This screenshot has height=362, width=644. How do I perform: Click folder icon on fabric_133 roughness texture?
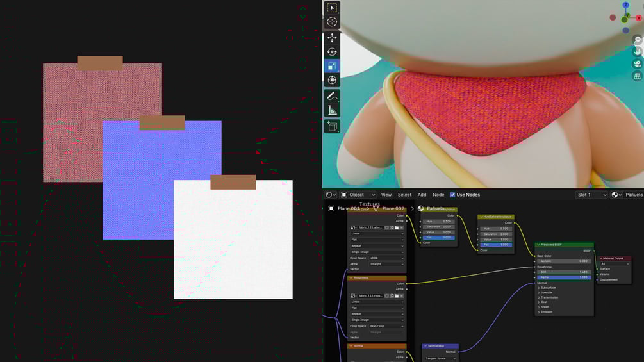(397, 295)
